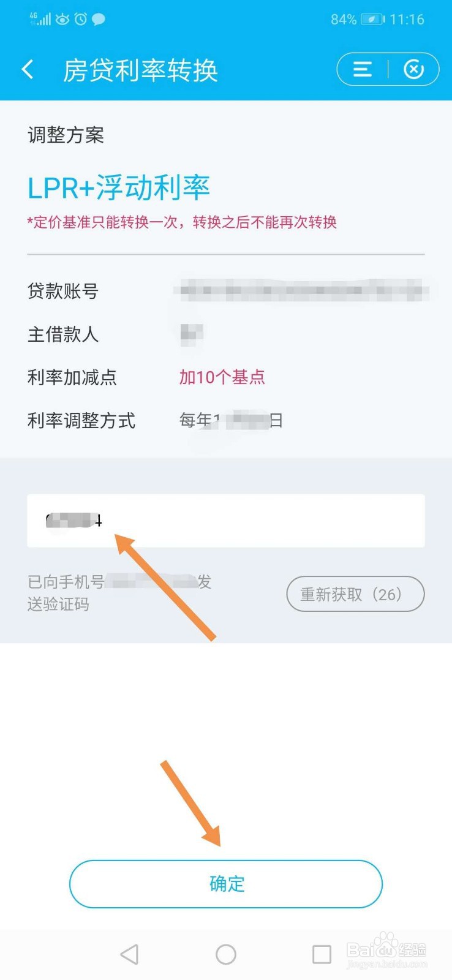Viewport: 452px width, 980px height.
Task: Close the page with the circled X
Action: point(413,69)
